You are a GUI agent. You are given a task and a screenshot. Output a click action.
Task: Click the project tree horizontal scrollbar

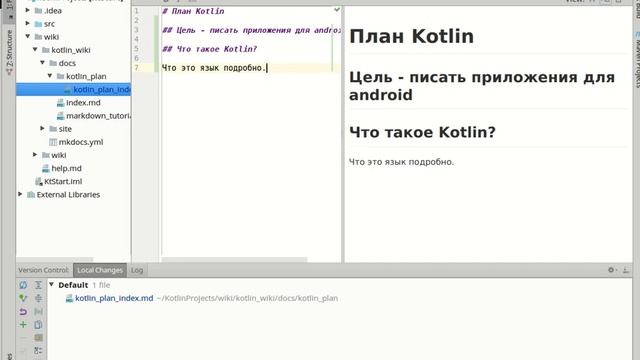[x=55, y=260]
